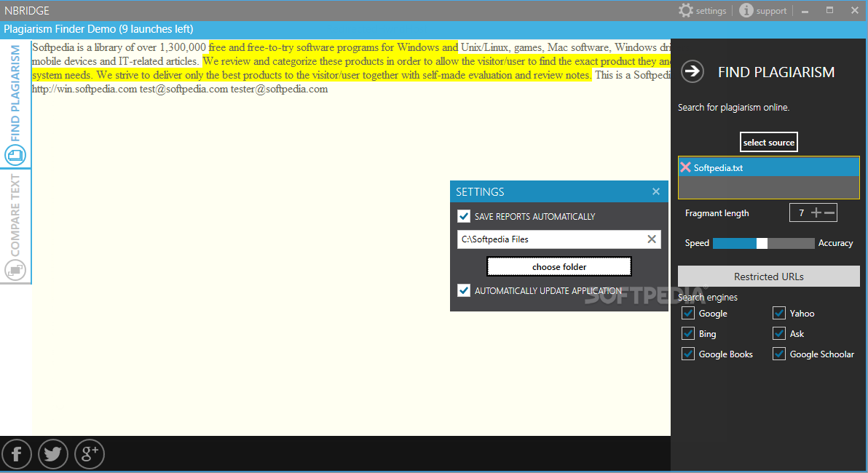
Task: Click the settings label in title bar
Action: click(711, 11)
